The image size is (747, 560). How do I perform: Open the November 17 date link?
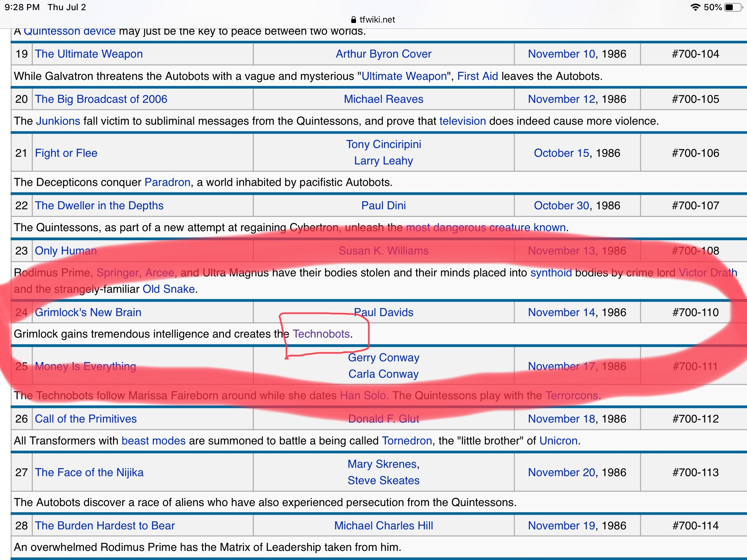(x=561, y=366)
